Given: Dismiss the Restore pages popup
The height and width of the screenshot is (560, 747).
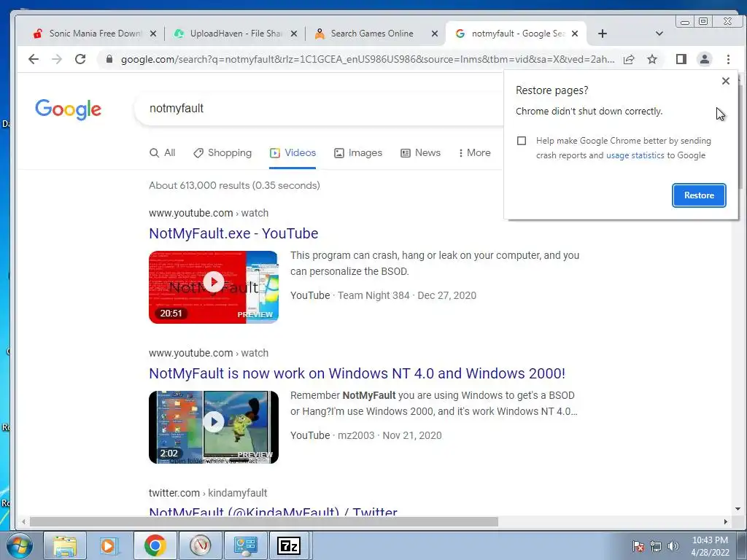Looking at the screenshot, I should click(726, 81).
